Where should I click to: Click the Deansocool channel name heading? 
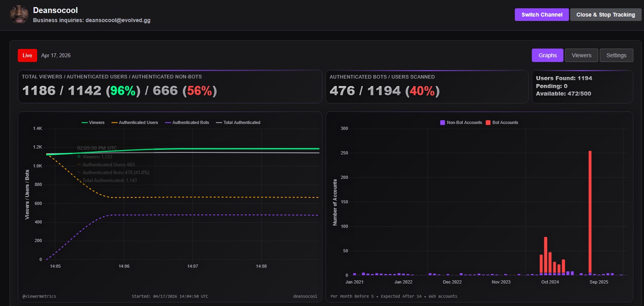coord(55,10)
